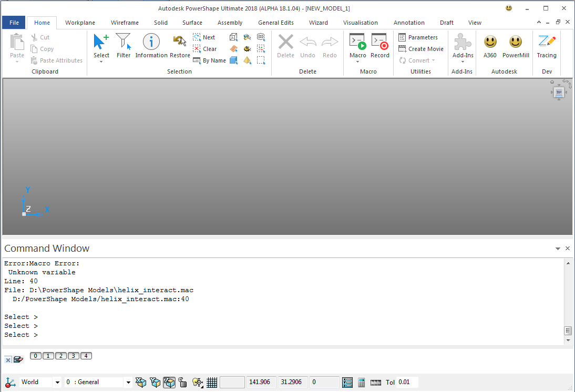Open the Add-Ins menu
This screenshot has width=575, height=392.
pos(463,48)
